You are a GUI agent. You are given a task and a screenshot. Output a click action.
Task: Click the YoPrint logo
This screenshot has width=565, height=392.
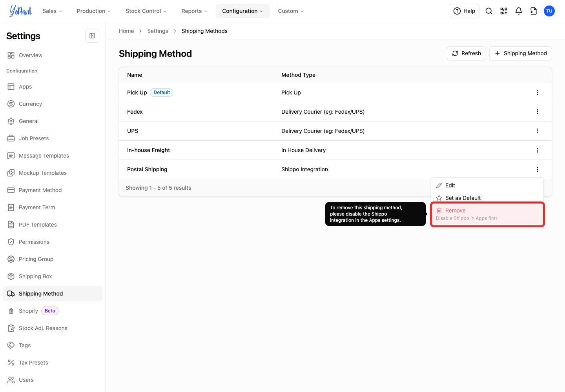point(20,11)
